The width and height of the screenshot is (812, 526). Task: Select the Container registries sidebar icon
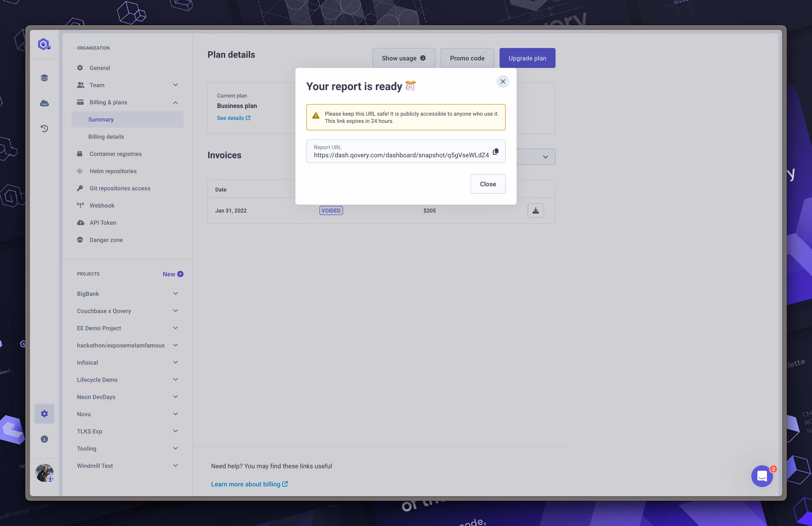click(x=80, y=154)
